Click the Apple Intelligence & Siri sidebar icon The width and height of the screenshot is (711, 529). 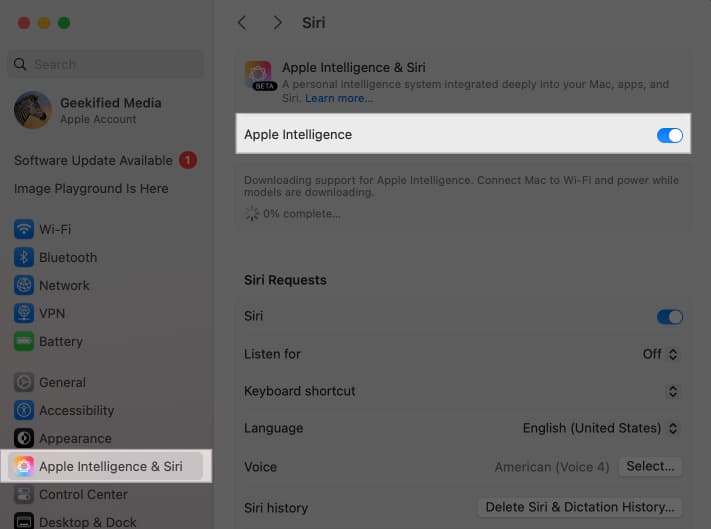pyautogui.click(x=24, y=466)
